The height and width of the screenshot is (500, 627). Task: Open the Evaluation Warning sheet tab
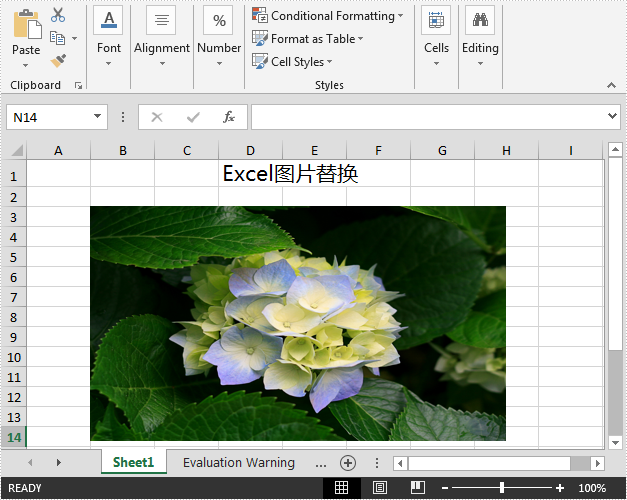pos(238,463)
